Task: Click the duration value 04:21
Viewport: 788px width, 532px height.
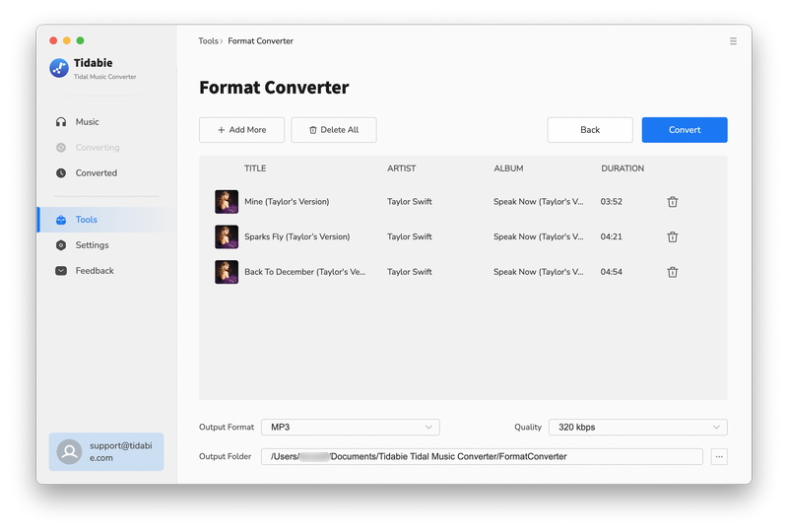Action: (x=611, y=236)
